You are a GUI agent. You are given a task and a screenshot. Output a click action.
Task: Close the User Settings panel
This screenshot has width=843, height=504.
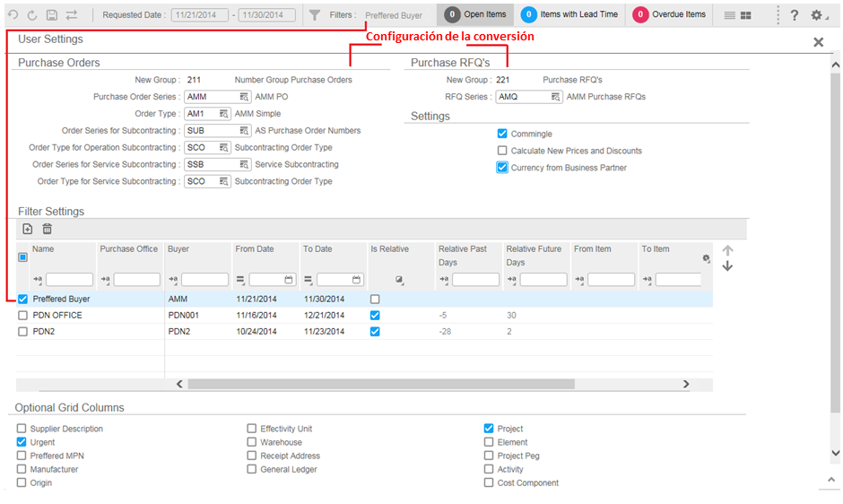click(818, 42)
